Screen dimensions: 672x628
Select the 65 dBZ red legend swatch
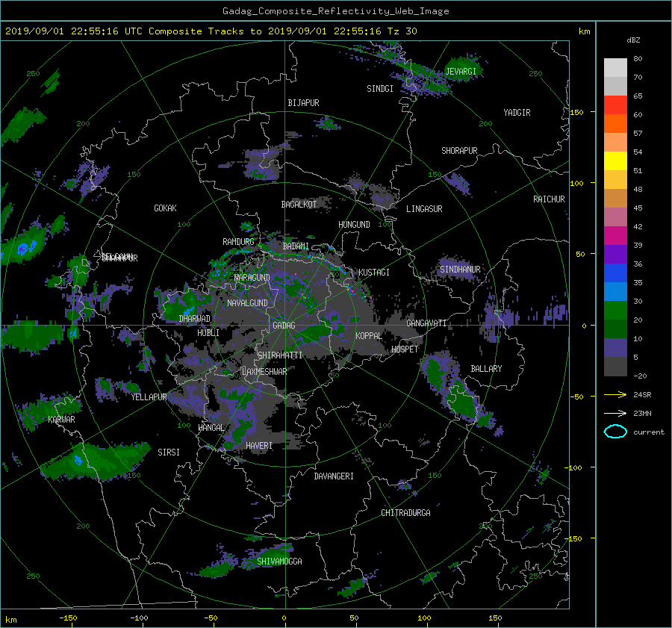(x=615, y=105)
